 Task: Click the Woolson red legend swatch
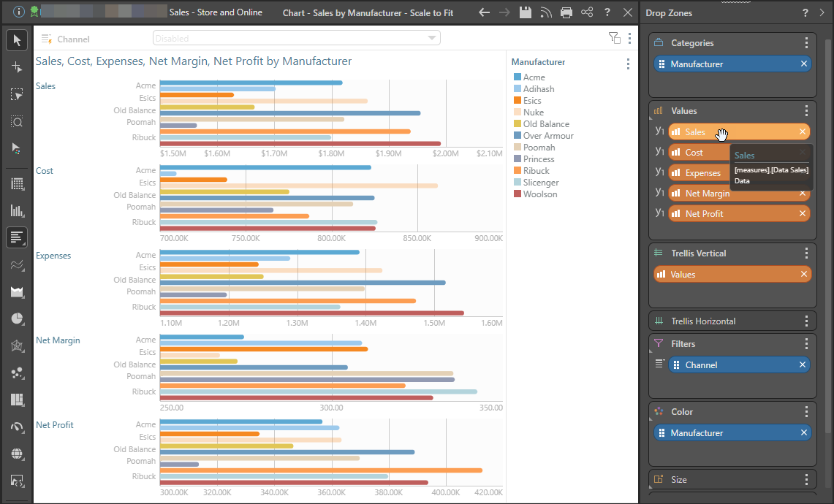[518, 194]
